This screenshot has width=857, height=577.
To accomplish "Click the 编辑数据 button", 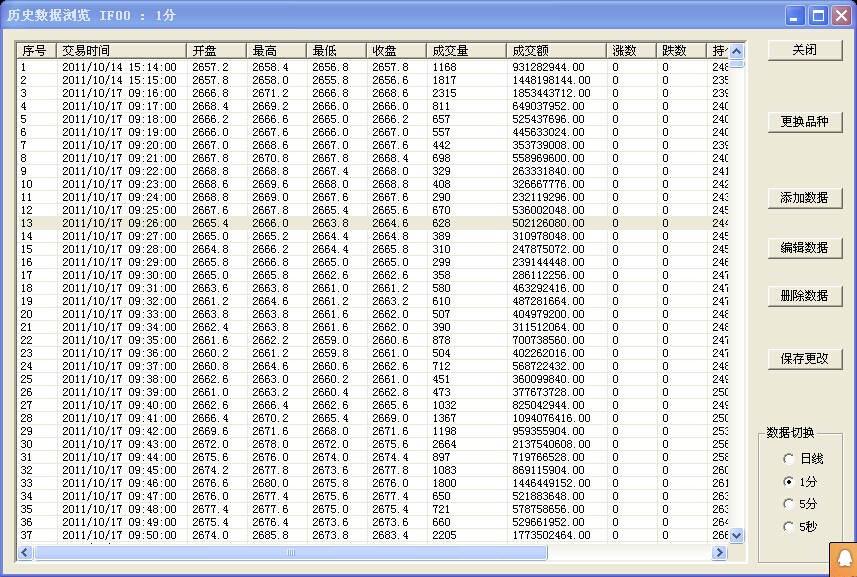I will click(805, 248).
